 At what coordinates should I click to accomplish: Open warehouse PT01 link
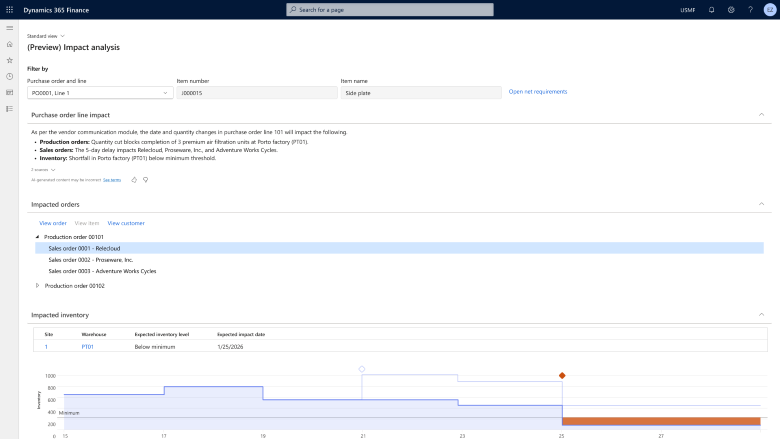[88, 347]
